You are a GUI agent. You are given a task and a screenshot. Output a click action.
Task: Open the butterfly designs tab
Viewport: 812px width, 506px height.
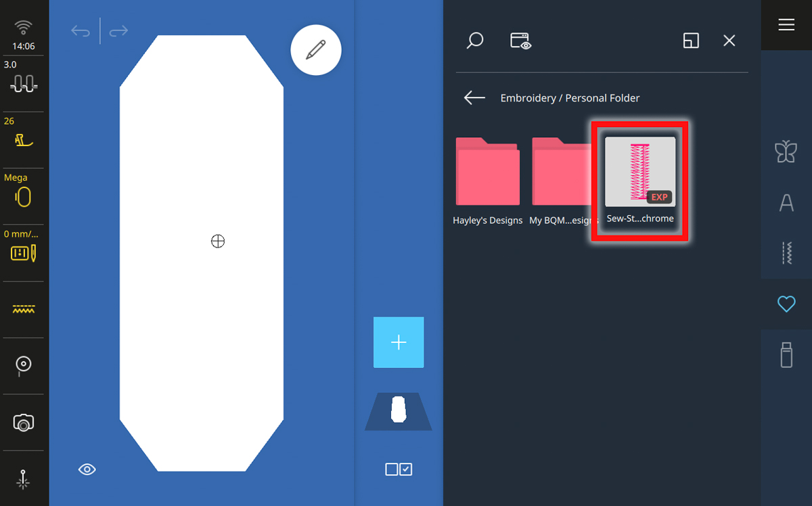(786, 152)
